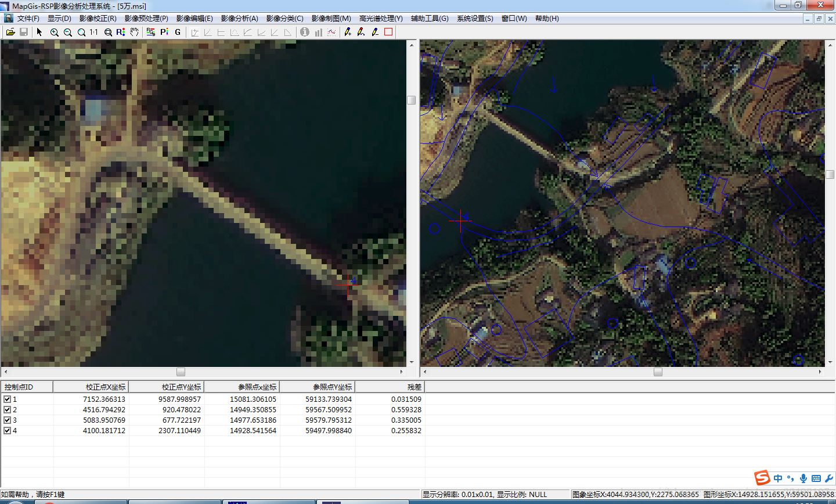Select the add control point pencil
Image resolution: width=836 pixels, height=504 pixels.
[x=348, y=32]
